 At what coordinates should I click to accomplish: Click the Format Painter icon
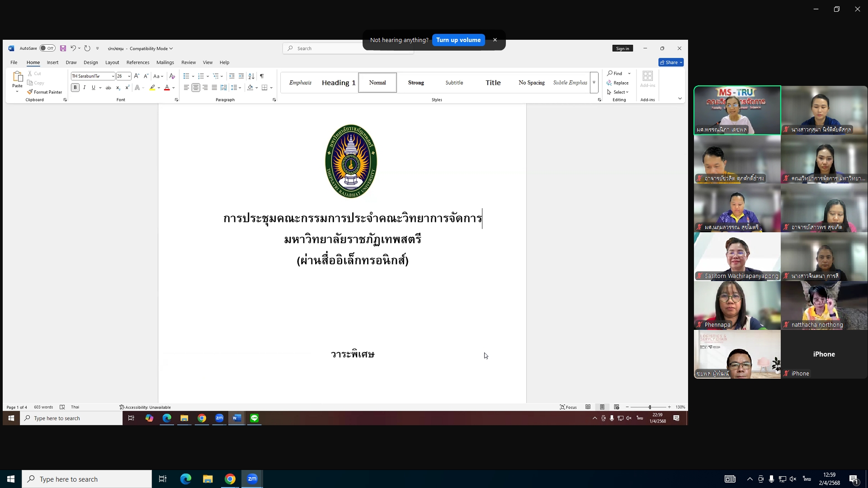coord(30,92)
